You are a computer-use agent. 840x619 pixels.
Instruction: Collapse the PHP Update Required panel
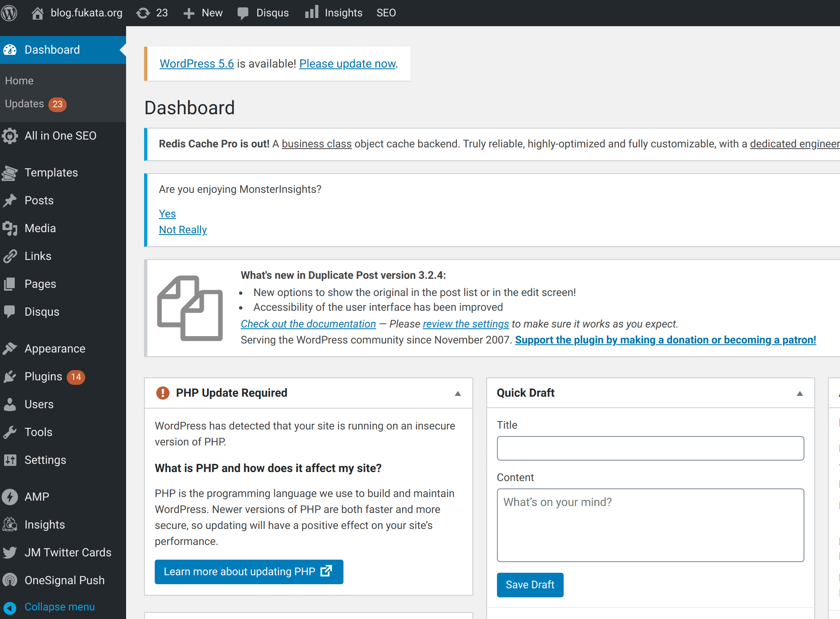(458, 393)
